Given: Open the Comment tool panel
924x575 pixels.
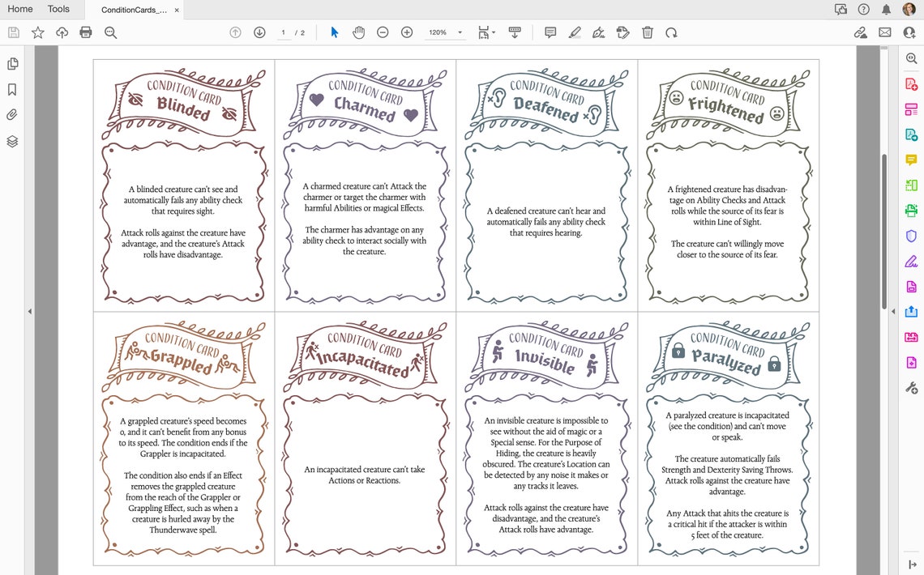Looking at the screenshot, I should 550,32.
